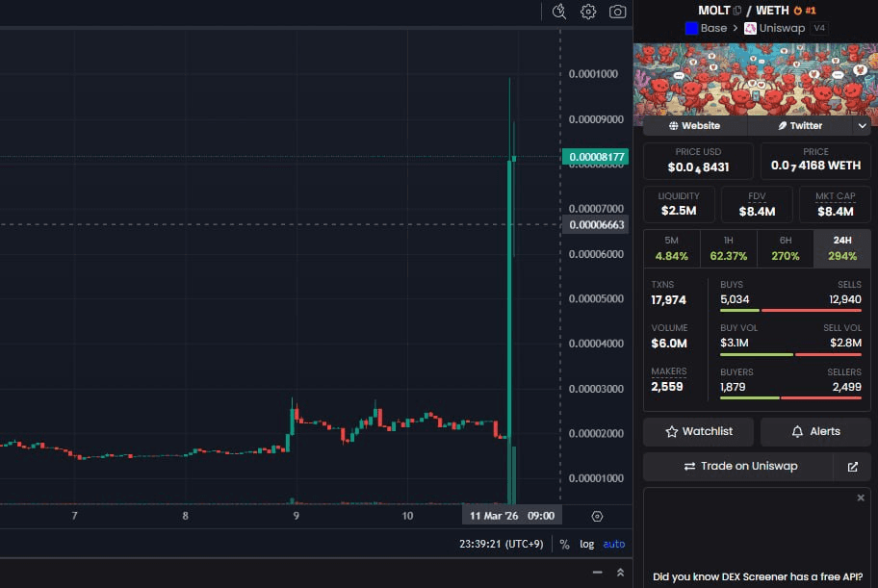
Task: Open chart settings gear icon
Action: click(588, 12)
